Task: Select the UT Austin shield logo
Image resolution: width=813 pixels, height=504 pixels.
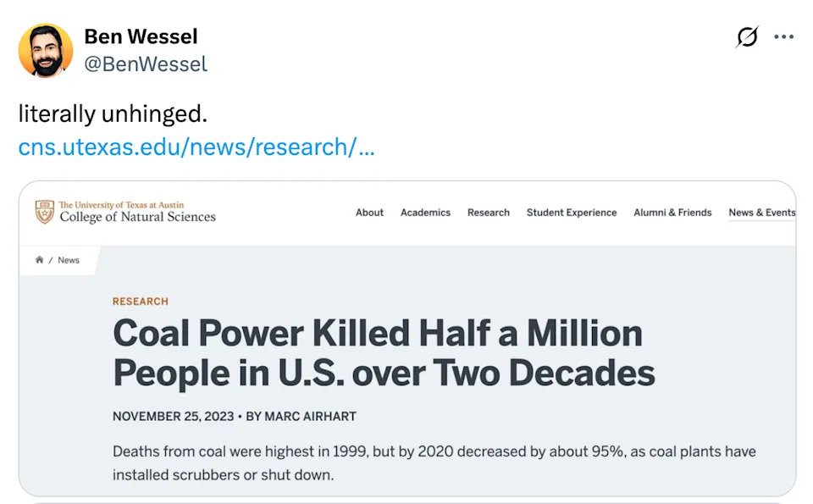Action: (43, 212)
